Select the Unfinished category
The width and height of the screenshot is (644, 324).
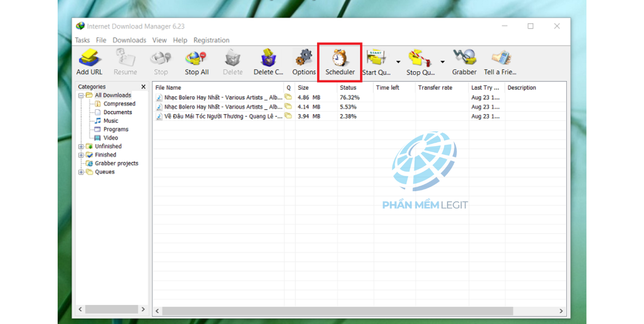tap(108, 146)
